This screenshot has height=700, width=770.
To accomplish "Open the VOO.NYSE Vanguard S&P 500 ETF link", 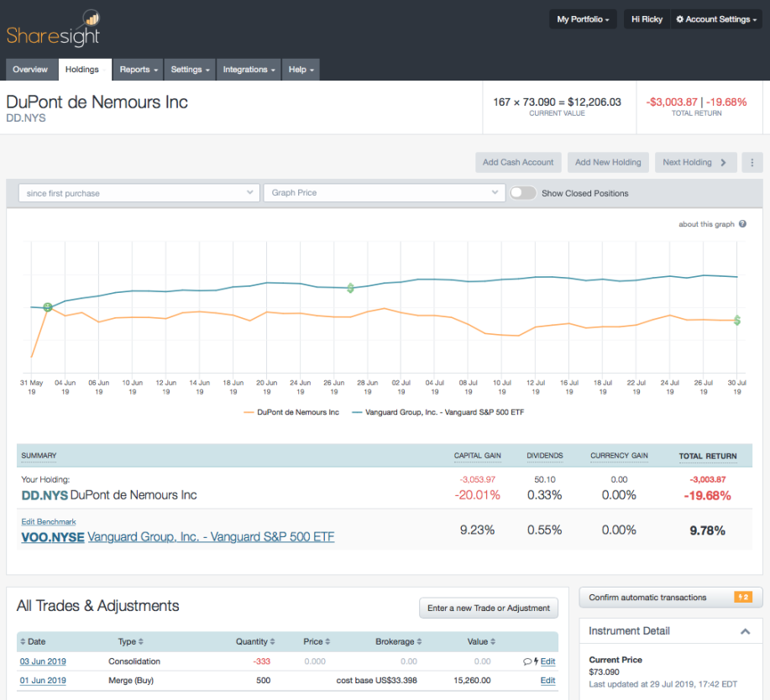I will (x=178, y=537).
